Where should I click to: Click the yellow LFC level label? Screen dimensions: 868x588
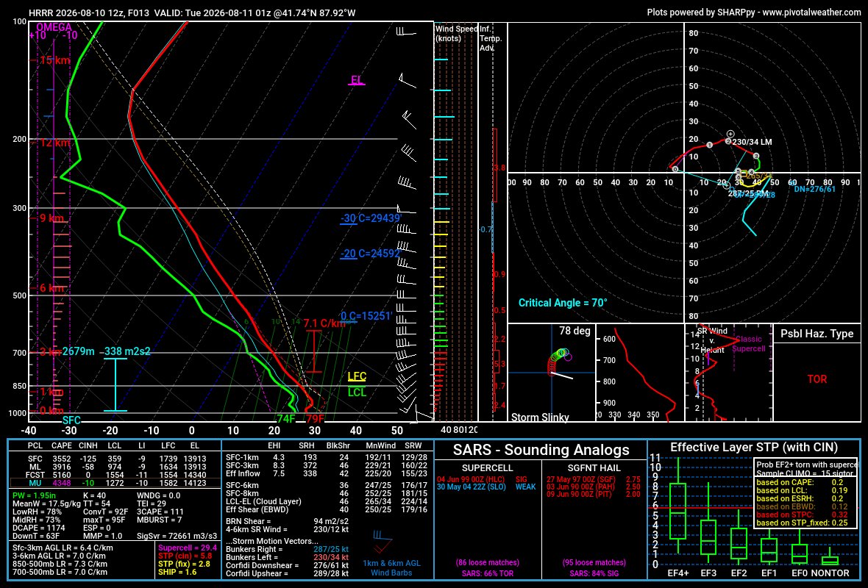tap(357, 377)
